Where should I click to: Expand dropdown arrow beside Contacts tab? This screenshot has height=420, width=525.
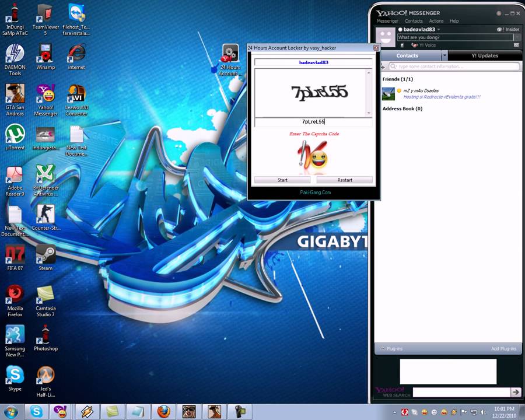[444, 55]
